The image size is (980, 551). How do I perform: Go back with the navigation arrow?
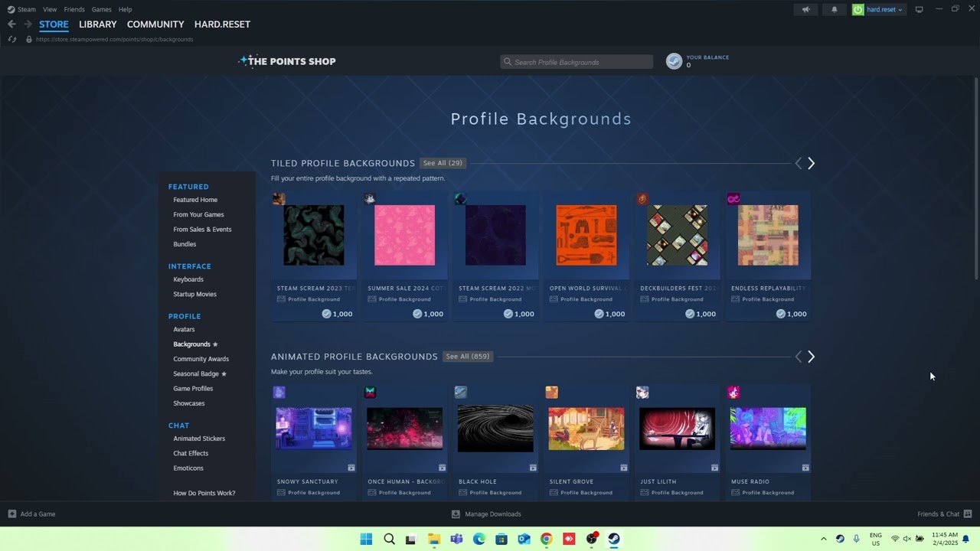11,24
